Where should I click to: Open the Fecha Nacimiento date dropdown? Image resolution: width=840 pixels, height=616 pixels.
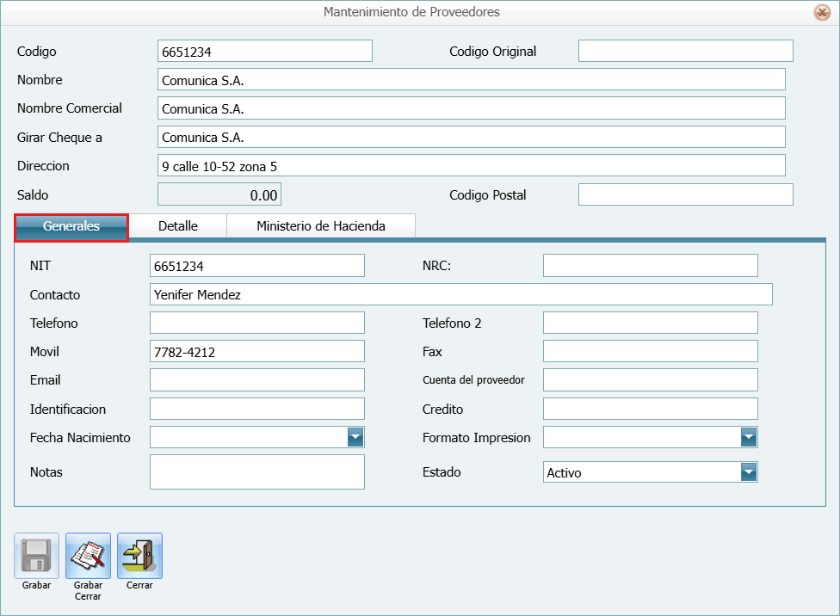(x=355, y=437)
